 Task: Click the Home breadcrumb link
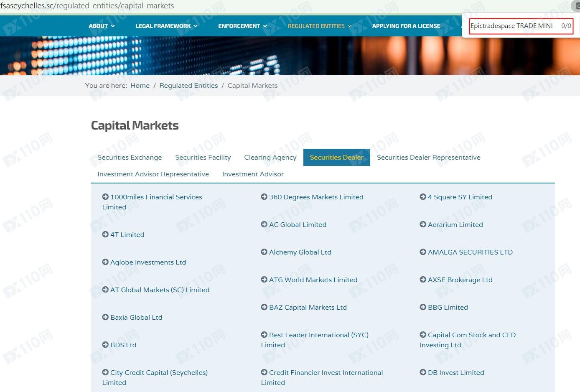[140, 85]
